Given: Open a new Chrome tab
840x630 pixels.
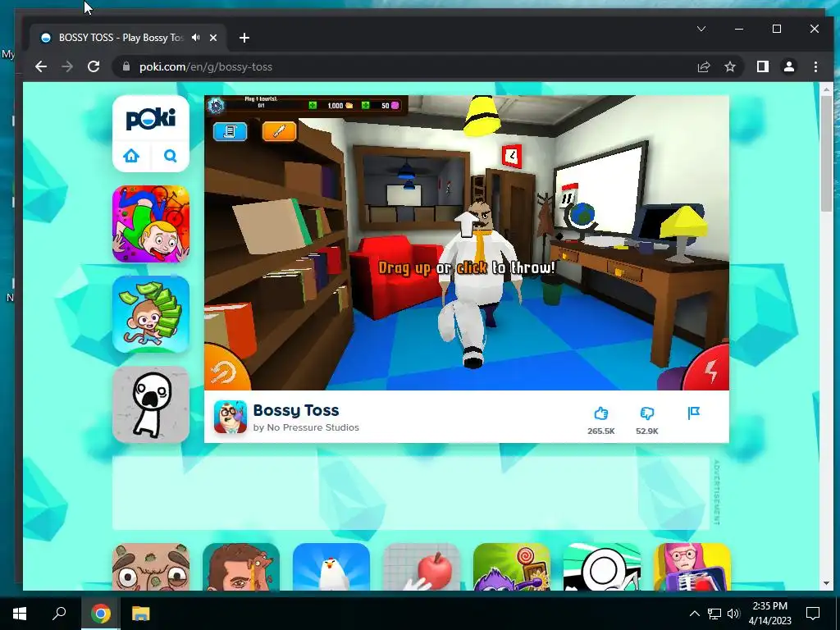Looking at the screenshot, I should pos(244,38).
